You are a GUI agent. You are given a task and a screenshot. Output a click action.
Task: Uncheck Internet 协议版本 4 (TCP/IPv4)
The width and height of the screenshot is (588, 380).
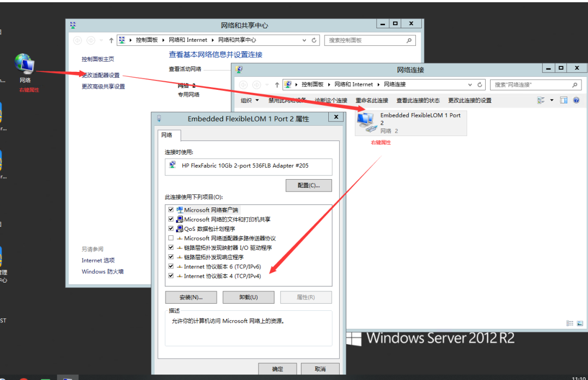coord(170,276)
